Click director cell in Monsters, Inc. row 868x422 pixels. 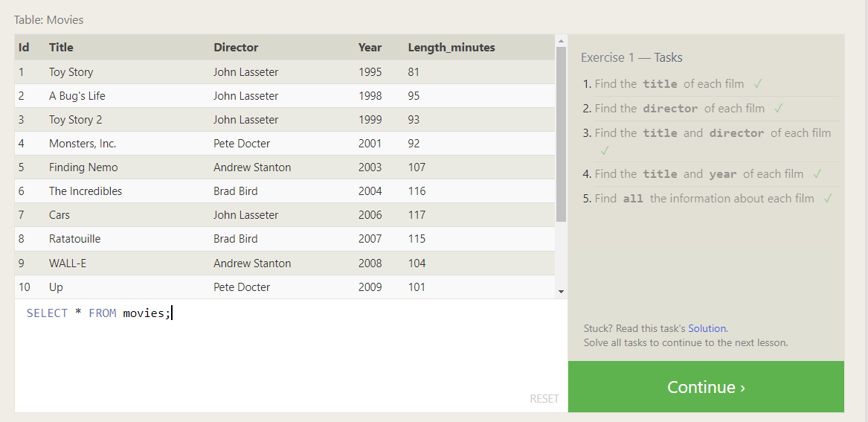coord(242,144)
